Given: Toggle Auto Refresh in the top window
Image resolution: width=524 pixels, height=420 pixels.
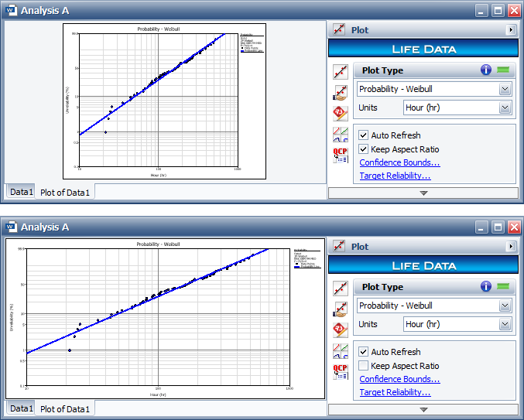Looking at the screenshot, I should click(364, 135).
